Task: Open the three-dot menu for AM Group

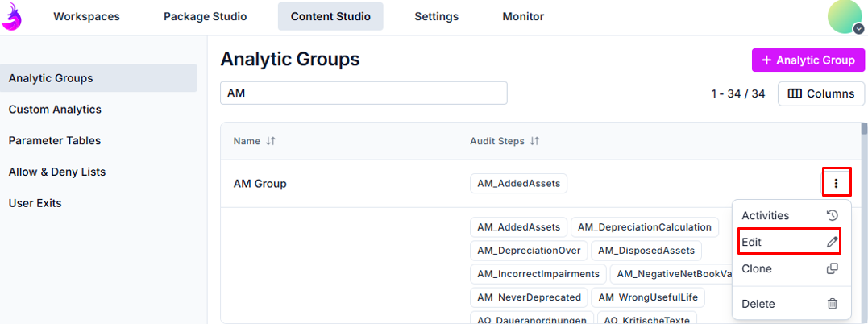Action: (x=836, y=184)
